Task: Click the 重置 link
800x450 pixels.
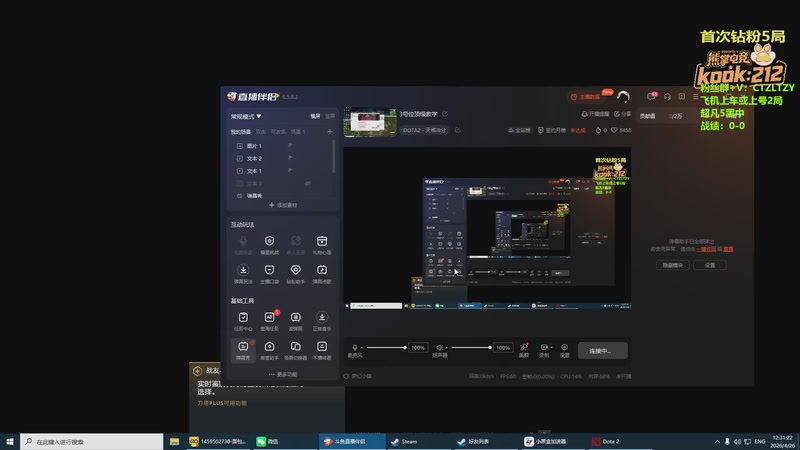Action: (x=728, y=249)
